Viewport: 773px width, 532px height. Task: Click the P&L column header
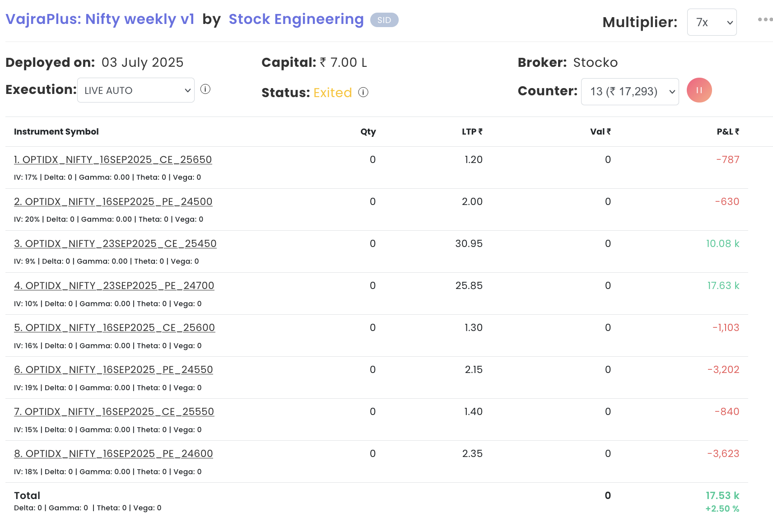pyautogui.click(x=727, y=132)
